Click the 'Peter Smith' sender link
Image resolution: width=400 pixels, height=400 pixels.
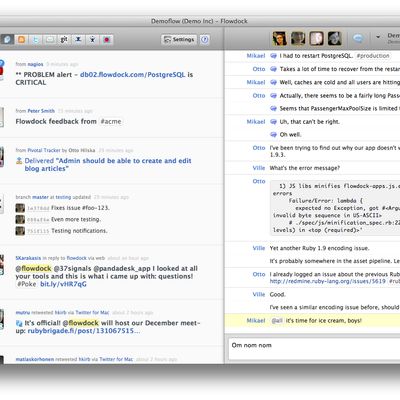pos(41,111)
